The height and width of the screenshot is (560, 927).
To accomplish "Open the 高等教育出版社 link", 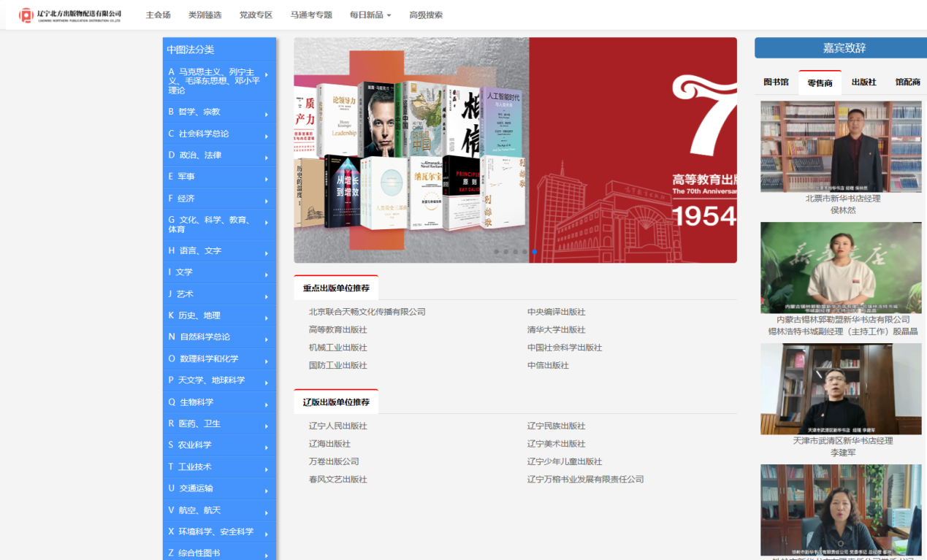I will pos(337,330).
